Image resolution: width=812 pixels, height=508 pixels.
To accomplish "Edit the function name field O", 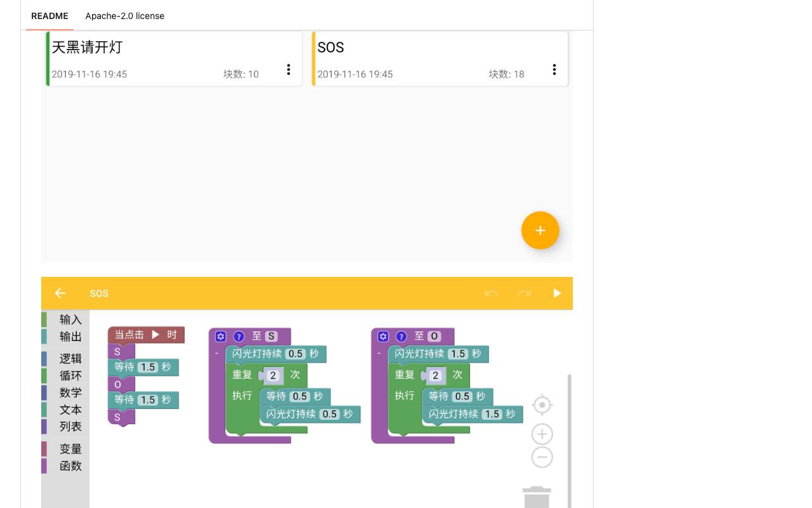I will 434,337.
